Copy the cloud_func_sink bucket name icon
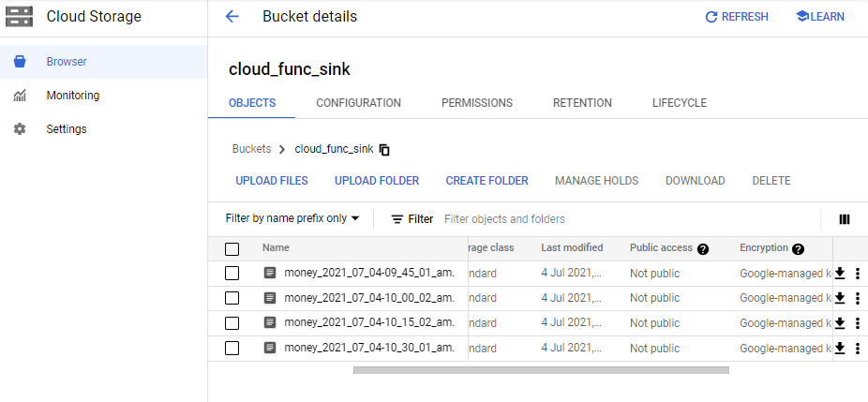Image resolution: width=868 pixels, height=402 pixels. tap(384, 149)
